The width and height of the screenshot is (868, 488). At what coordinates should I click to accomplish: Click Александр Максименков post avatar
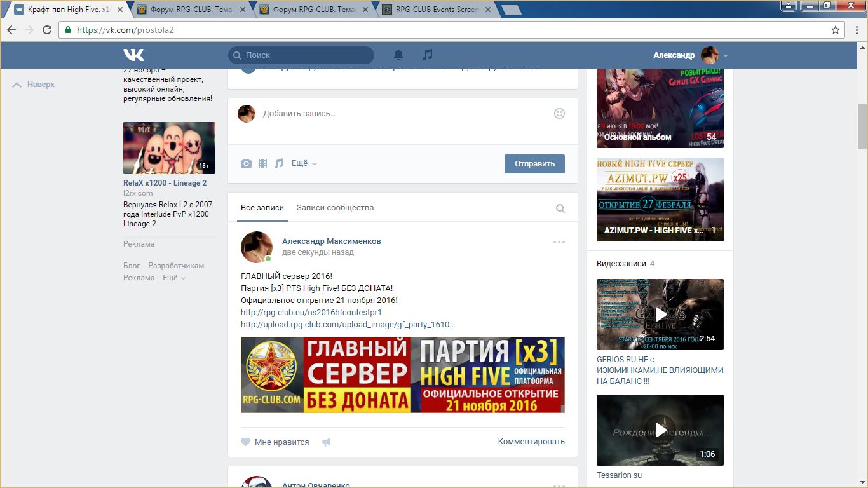(x=257, y=247)
